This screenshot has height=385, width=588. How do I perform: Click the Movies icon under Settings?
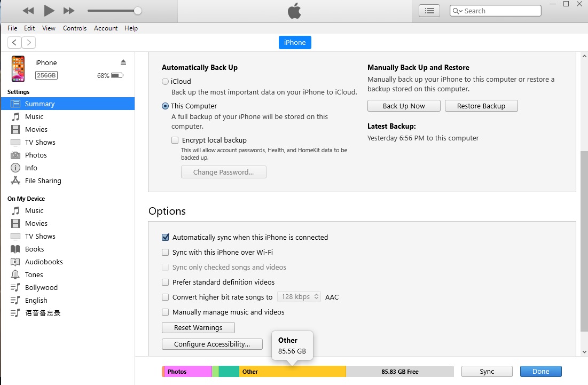pos(15,129)
